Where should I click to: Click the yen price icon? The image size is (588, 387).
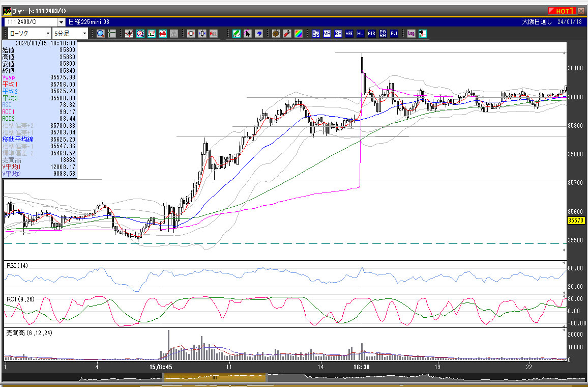tap(163, 34)
